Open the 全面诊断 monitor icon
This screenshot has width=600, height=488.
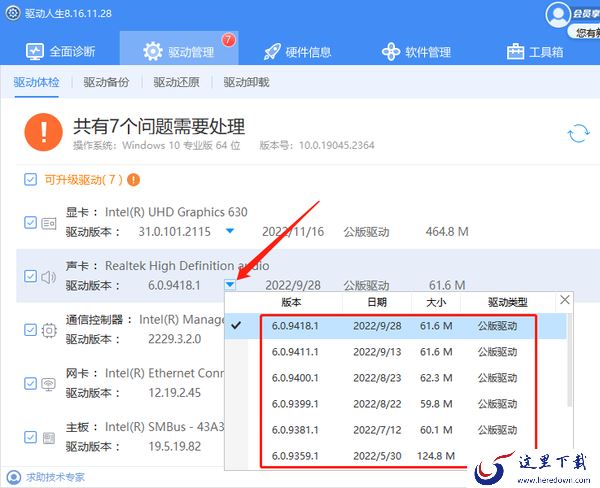pyautogui.click(x=35, y=52)
